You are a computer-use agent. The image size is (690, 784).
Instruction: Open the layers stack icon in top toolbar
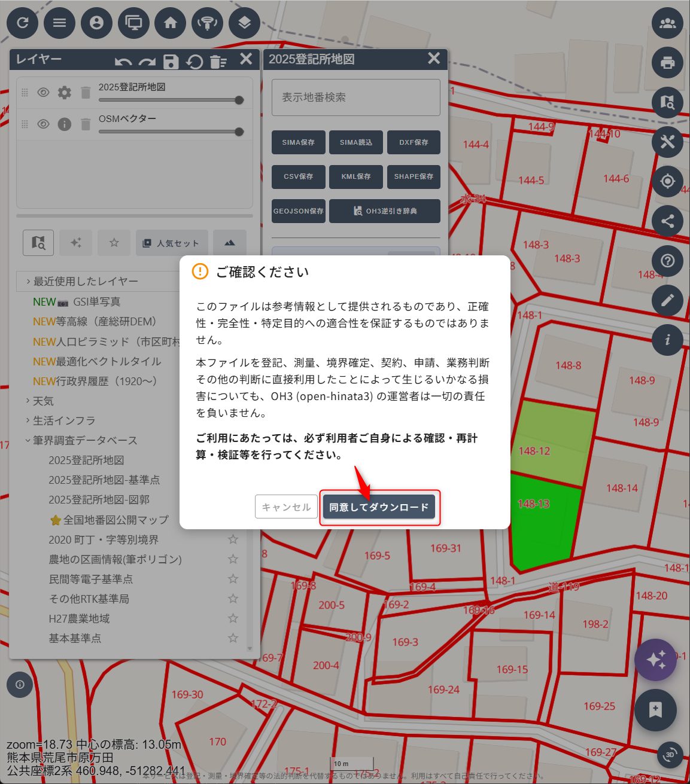(x=244, y=23)
